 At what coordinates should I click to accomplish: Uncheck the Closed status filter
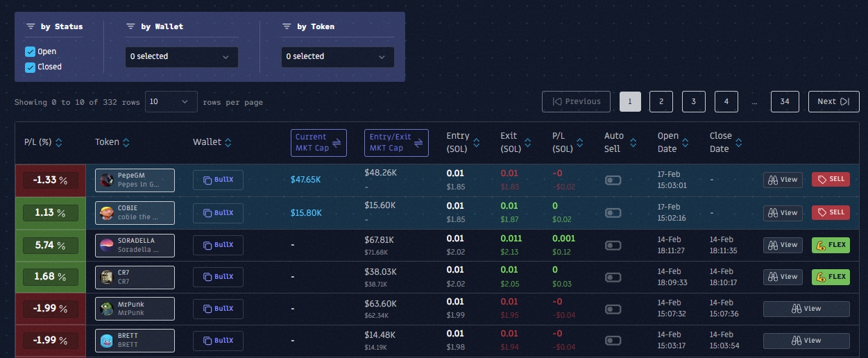[30, 67]
